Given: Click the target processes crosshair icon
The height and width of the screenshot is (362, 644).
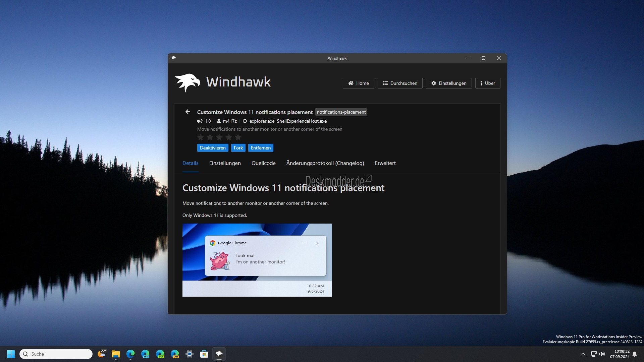Looking at the screenshot, I should pos(245,121).
